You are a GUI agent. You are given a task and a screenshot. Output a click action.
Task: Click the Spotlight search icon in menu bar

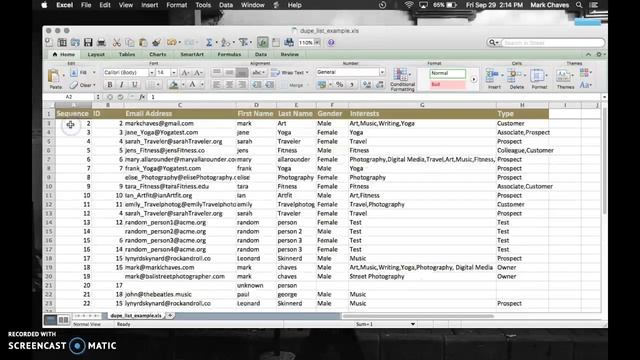point(579,5)
